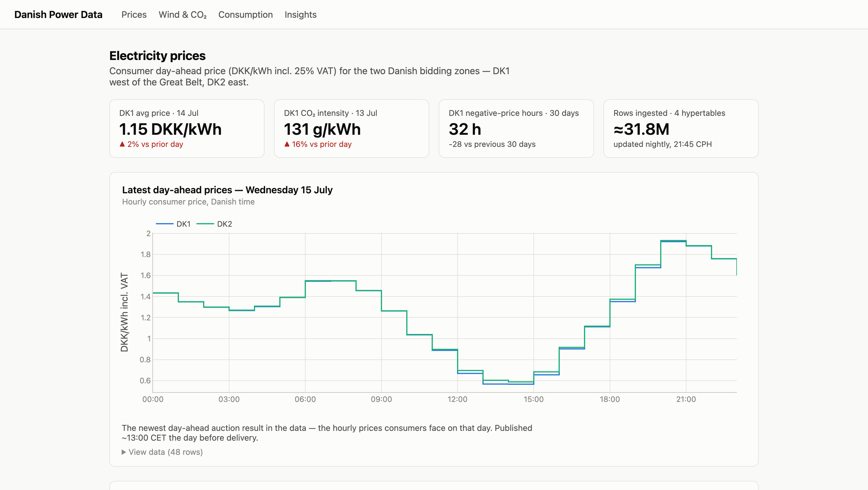
Task: Click 'DK1 negative-price hours · 30 days' label
Action: [x=513, y=113]
